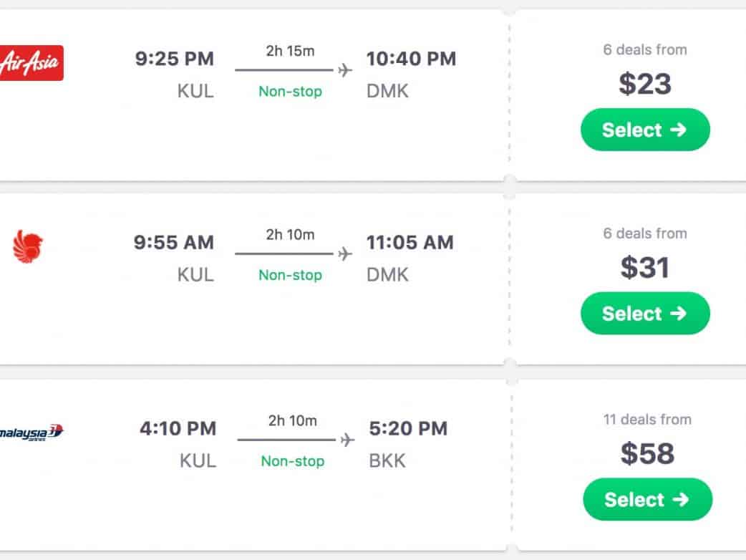Click the $58 price amount
Viewport: 746px width, 560px height.
[x=646, y=453]
